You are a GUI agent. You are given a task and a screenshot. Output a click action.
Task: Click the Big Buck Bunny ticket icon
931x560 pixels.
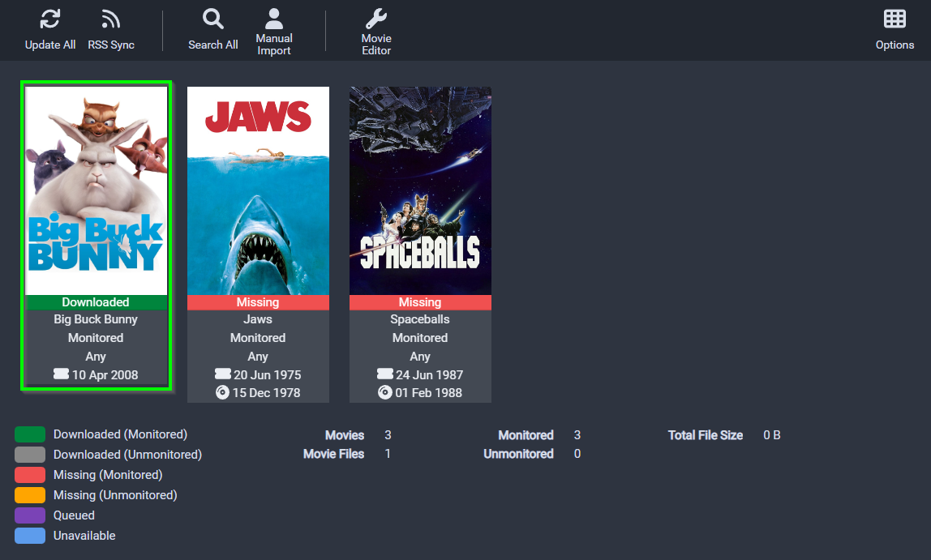[61, 374]
